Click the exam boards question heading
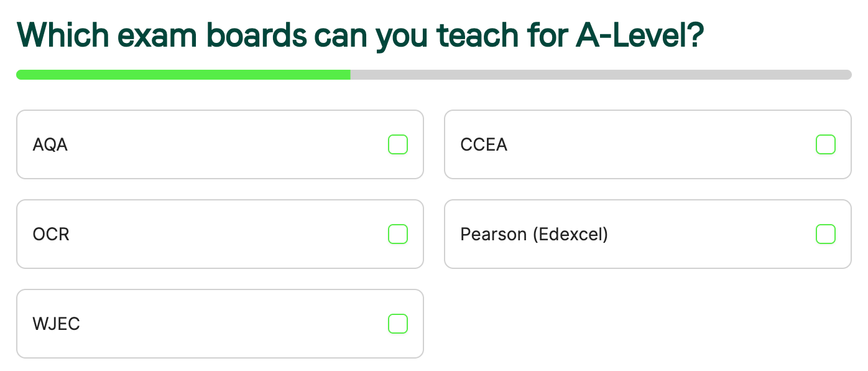The height and width of the screenshot is (371, 868). point(361,36)
